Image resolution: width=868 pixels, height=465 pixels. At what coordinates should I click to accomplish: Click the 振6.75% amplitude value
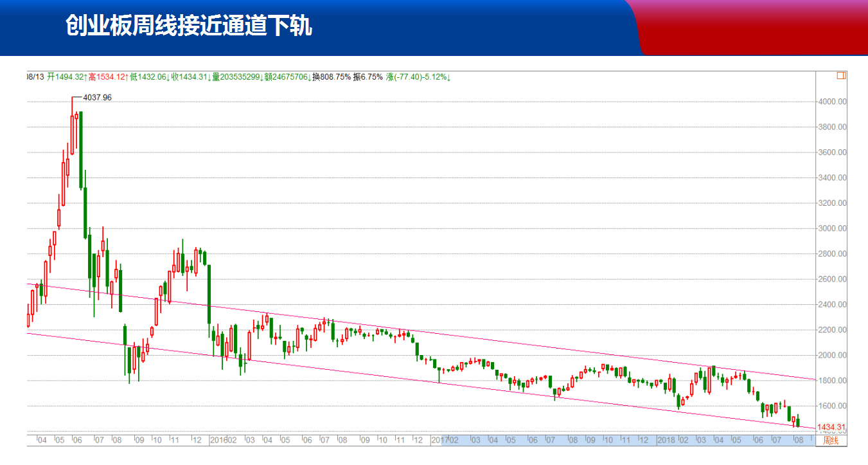point(368,77)
